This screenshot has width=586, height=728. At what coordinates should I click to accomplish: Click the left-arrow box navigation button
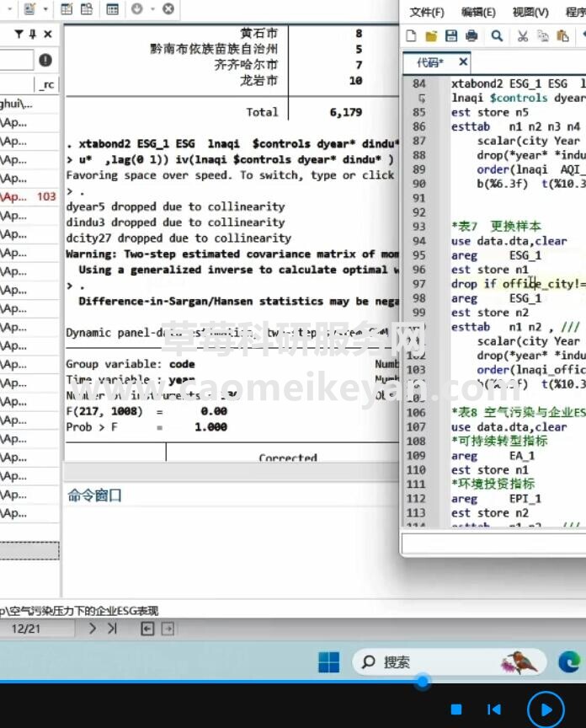click(x=147, y=629)
